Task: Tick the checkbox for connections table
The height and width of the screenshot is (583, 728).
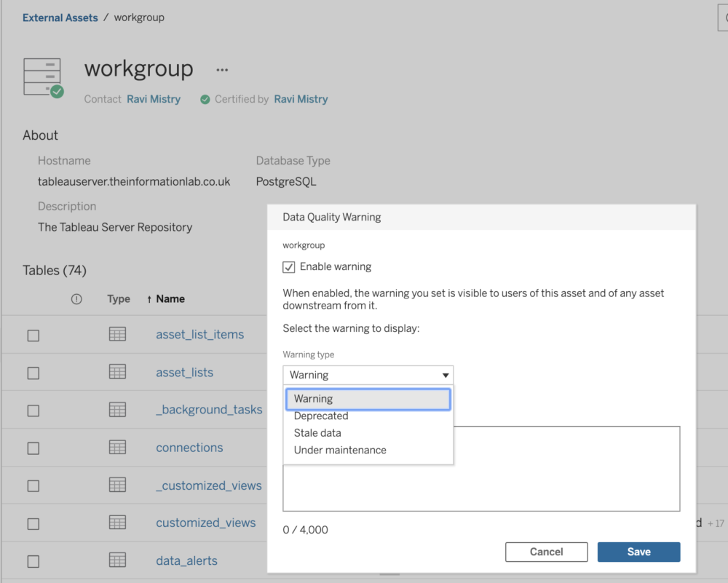Action: coord(33,448)
